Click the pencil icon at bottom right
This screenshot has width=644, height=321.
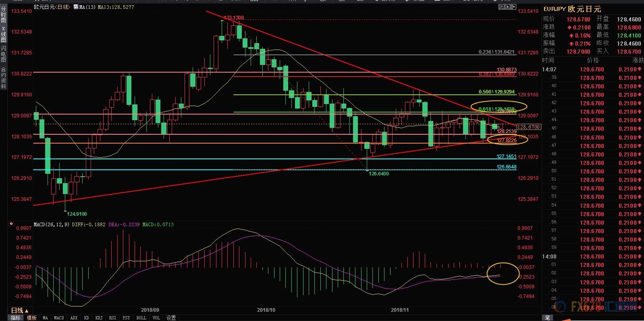click(x=547, y=318)
